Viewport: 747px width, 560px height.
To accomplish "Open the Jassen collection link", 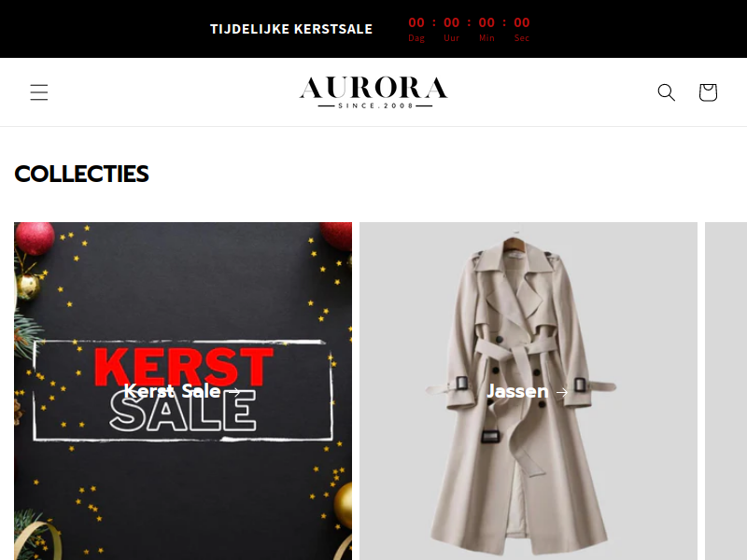I will [517, 391].
